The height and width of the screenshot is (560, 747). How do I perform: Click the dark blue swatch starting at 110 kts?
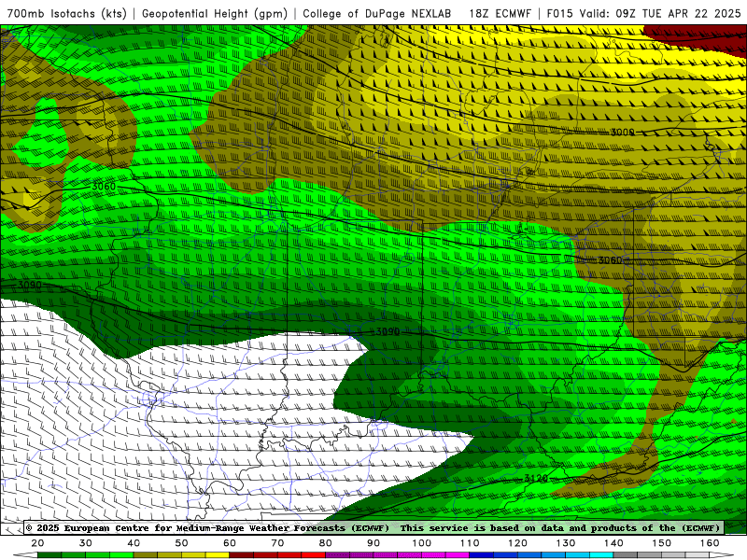(x=482, y=555)
